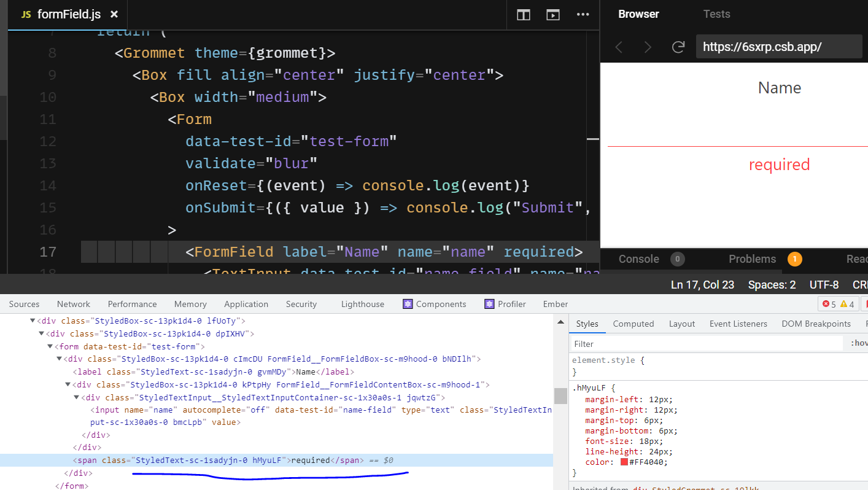Collapse the FormField__FormFieldBox div node
Screen dimensions: 868x490
(58, 359)
